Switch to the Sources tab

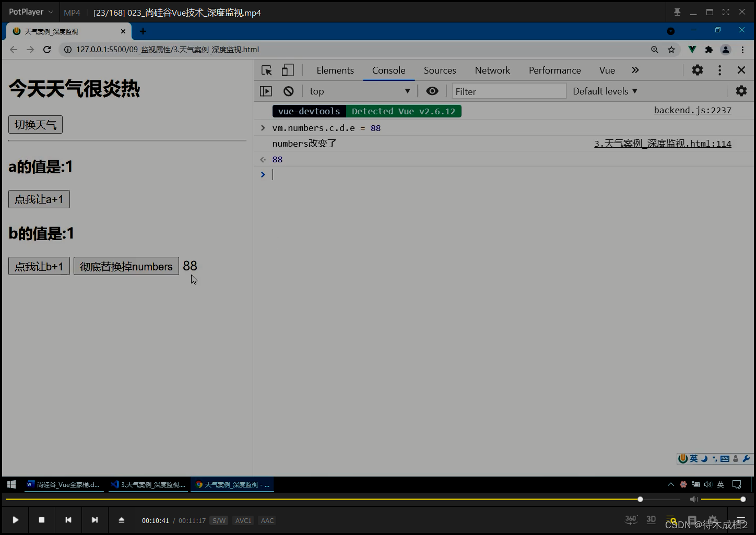click(440, 70)
